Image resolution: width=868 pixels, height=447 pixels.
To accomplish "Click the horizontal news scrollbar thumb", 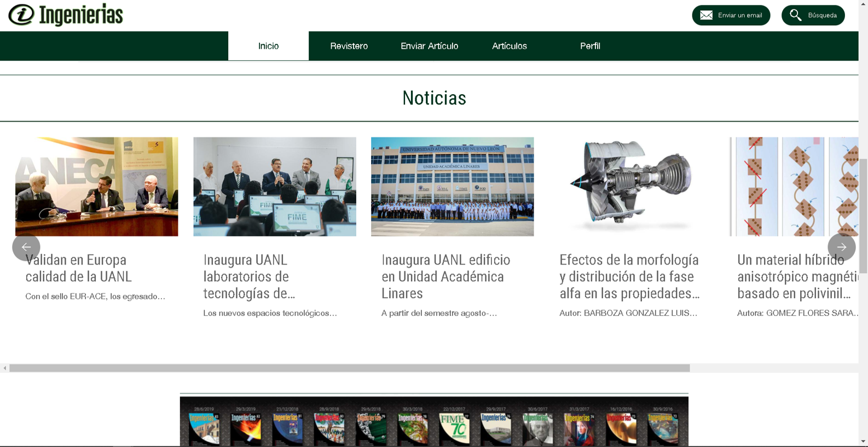I will click(x=350, y=368).
